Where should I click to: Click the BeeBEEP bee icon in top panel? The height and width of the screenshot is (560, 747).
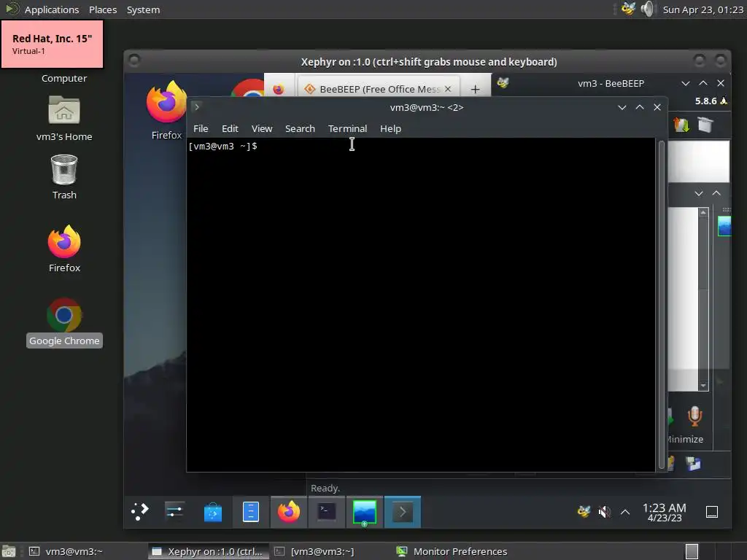(628, 9)
